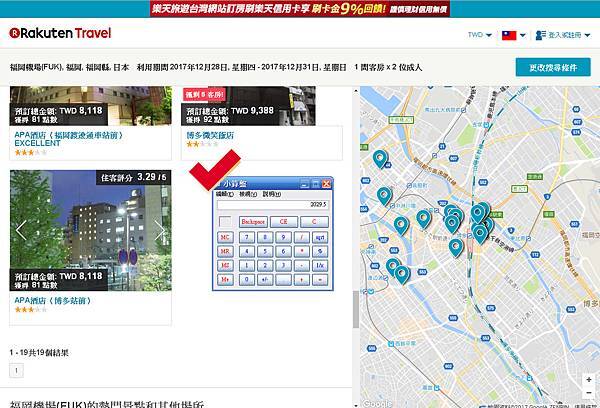
Task: Click the calculator MR memory recall button
Action: tap(225, 251)
